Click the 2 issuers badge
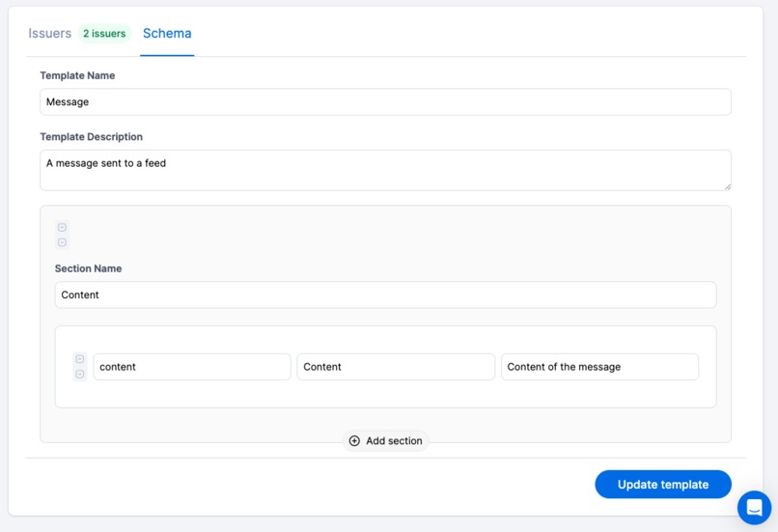 pos(104,33)
